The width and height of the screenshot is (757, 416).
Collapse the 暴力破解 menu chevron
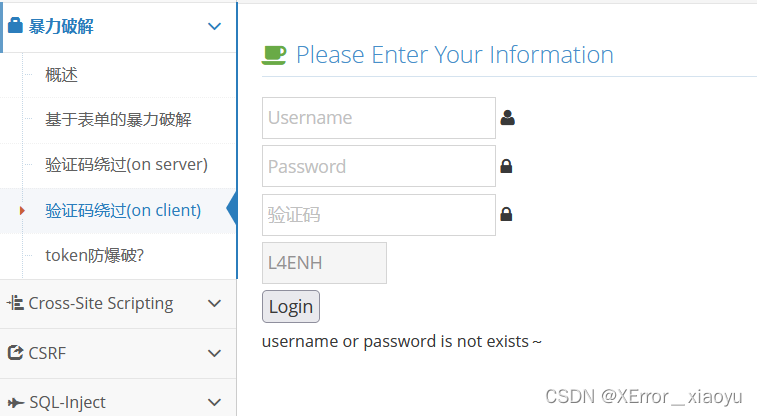(214, 27)
